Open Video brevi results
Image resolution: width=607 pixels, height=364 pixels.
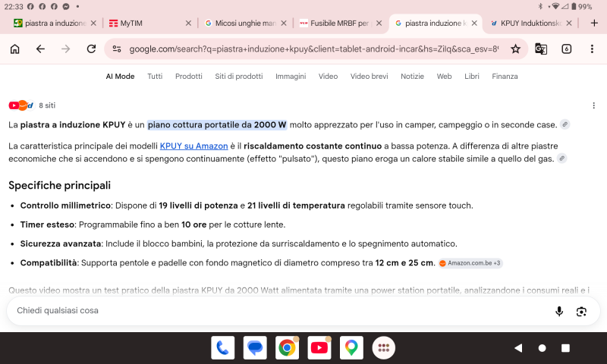point(369,77)
